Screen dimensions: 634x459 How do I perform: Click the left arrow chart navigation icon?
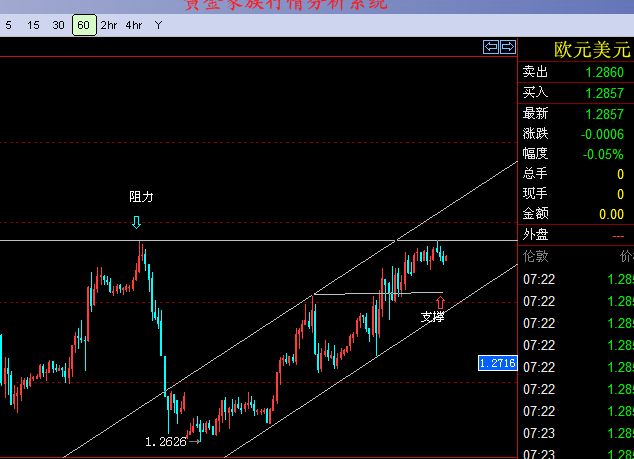(x=491, y=47)
